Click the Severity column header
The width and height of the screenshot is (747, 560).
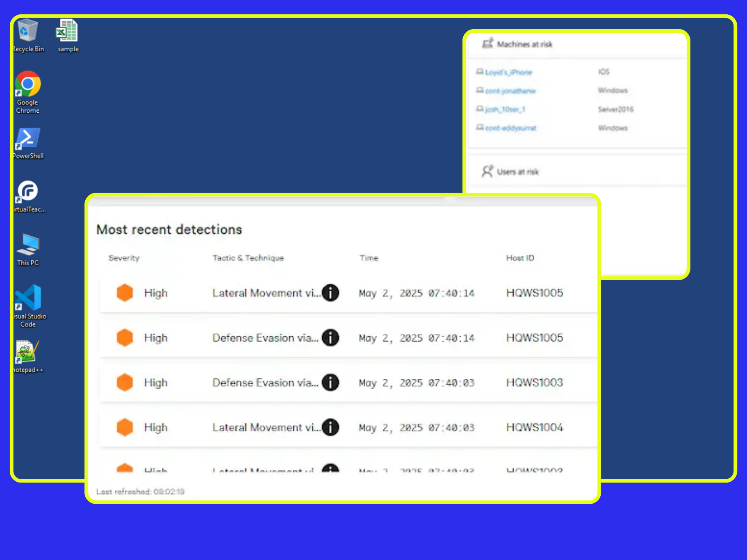(x=124, y=258)
